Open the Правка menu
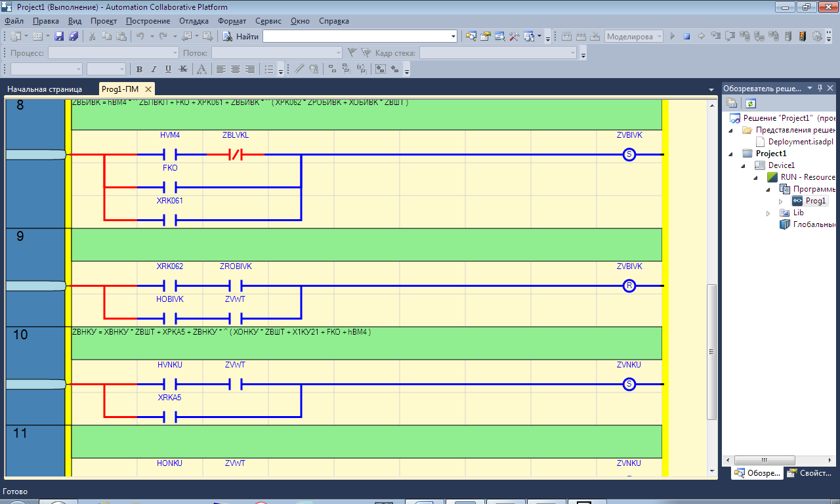Image resolution: width=840 pixels, height=504 pixels. click(x=46, y=21)
